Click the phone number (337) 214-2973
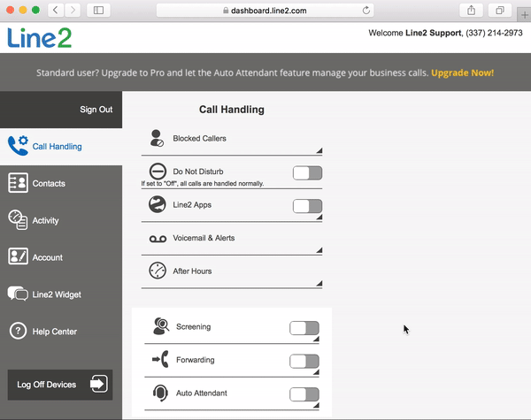 (x=494, y=33)
